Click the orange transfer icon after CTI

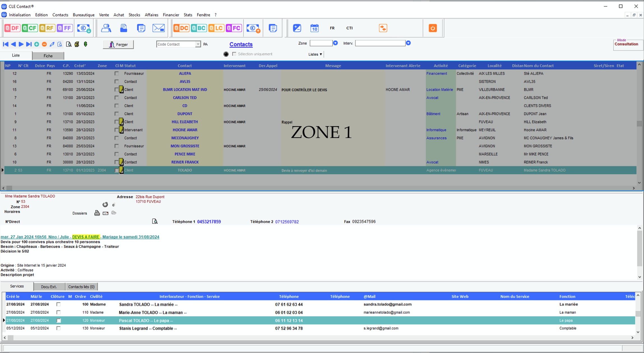click(383, 28)
